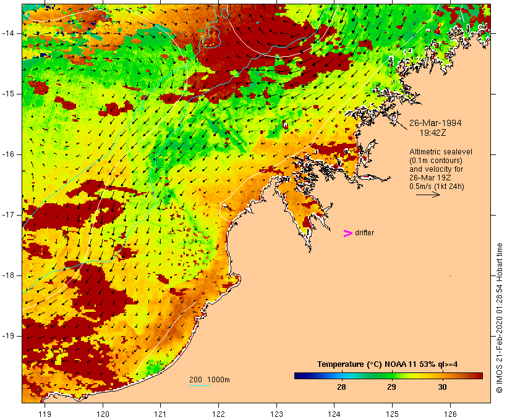Click the cyan isobath legend line
This screenshot has width=507, height=420.
[200, 385]
